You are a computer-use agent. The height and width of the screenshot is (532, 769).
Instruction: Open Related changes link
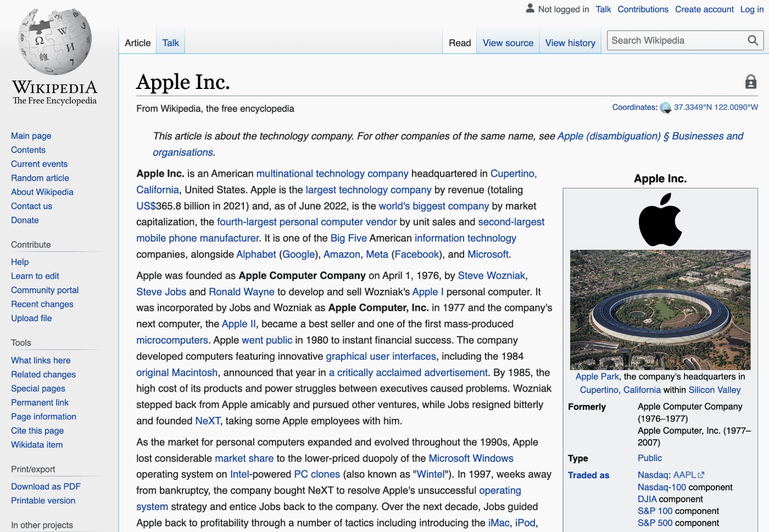[x=43, y=374]
